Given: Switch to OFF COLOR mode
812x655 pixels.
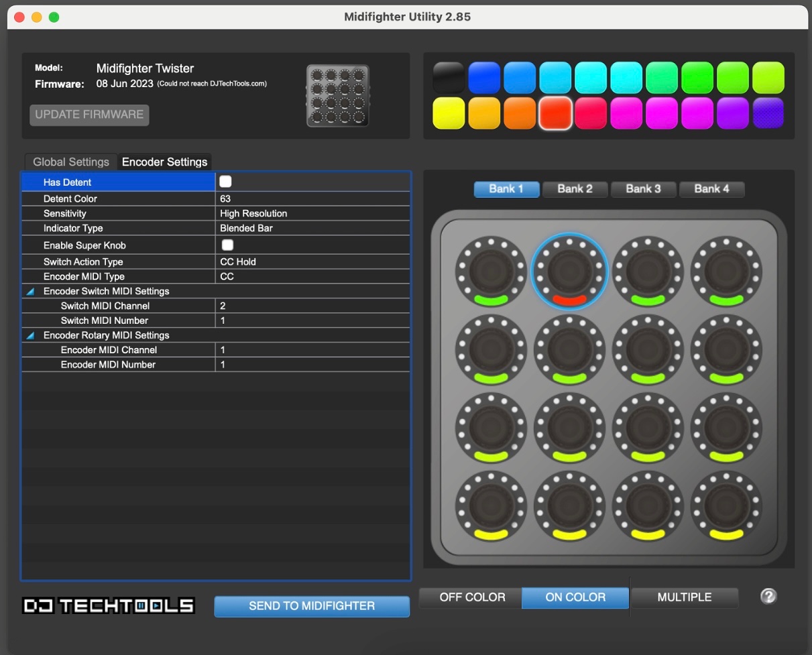Looking at the screenshot, I should 472,597.
